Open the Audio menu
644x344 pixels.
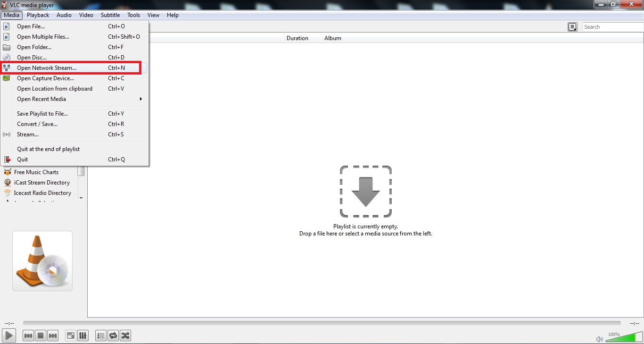pos(64,15)
